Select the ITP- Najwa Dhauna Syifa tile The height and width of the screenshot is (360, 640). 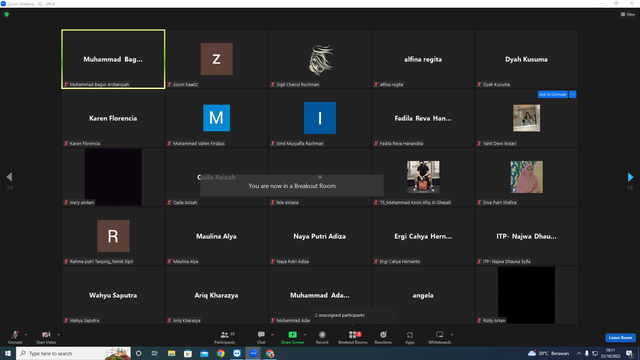point(527,236)
